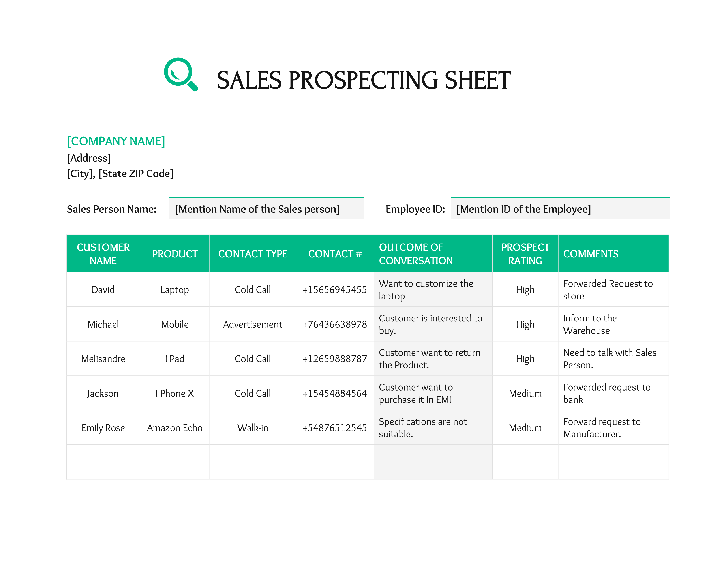Click the Walk-in contact type cell

[x=253, y=428]
